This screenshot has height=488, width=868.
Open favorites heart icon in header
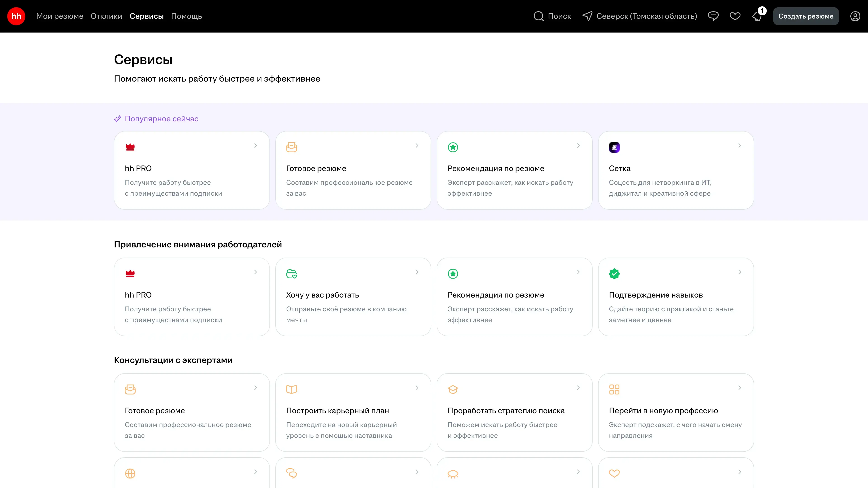[735, 16]
